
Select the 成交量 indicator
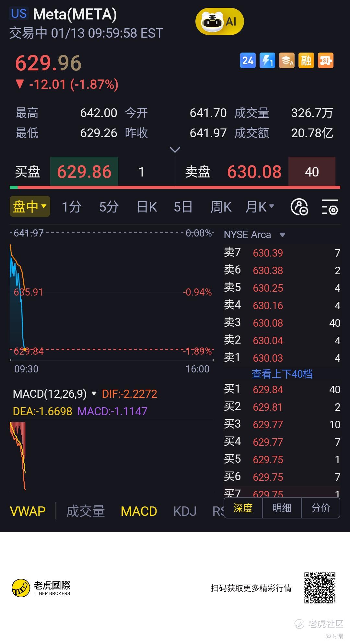tap(86, 511)
